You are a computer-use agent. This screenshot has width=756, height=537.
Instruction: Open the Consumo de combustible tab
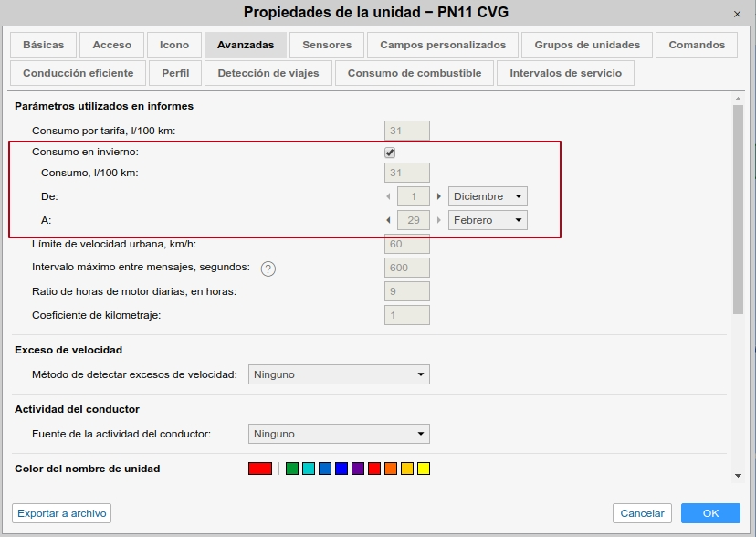point(415,73)
